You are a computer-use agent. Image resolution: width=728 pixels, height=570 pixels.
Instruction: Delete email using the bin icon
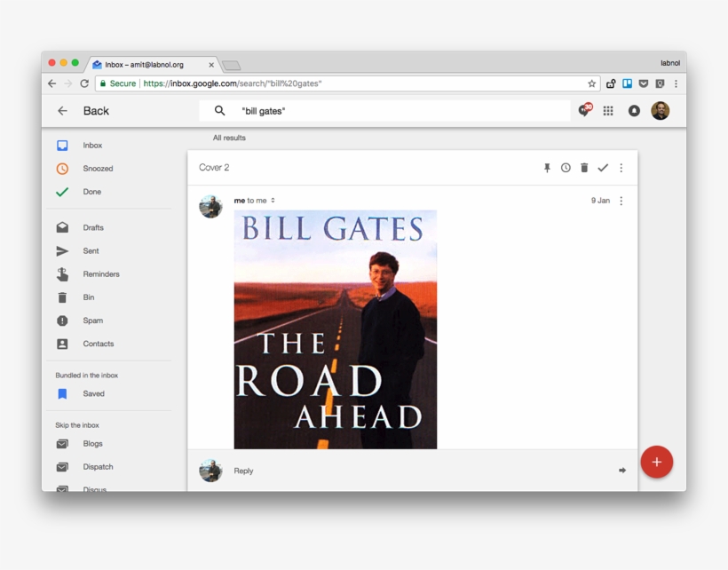[x=584, y=168]
